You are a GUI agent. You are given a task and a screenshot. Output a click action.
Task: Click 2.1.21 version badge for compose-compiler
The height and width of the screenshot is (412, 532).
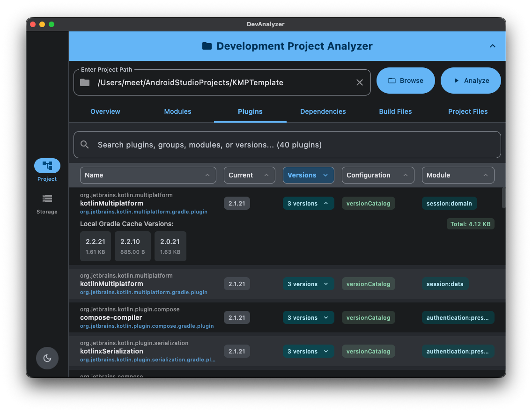click(237, 317)
